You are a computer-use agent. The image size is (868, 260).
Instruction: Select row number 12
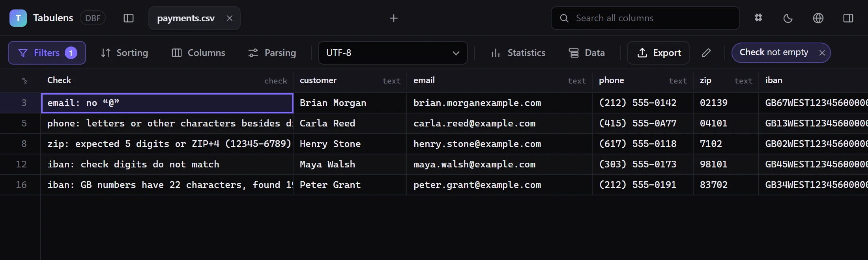[21, 165]
